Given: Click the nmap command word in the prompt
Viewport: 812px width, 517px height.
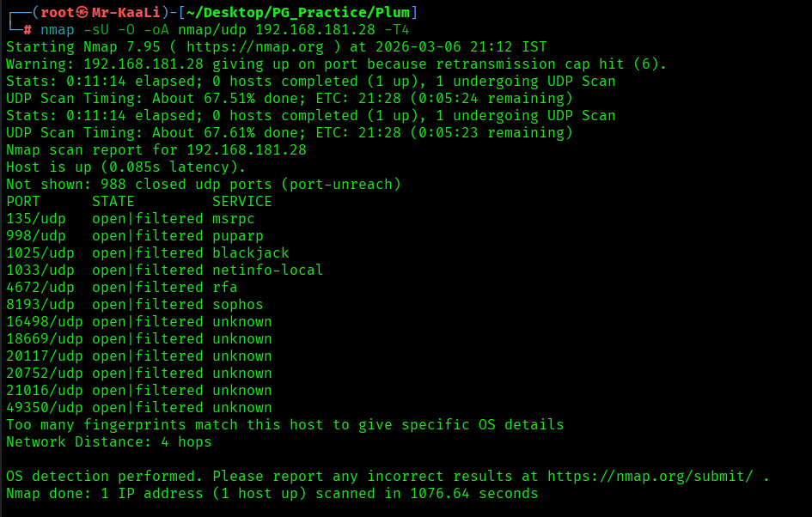Looking at the screenshot, I should click(x=57, y=30).
